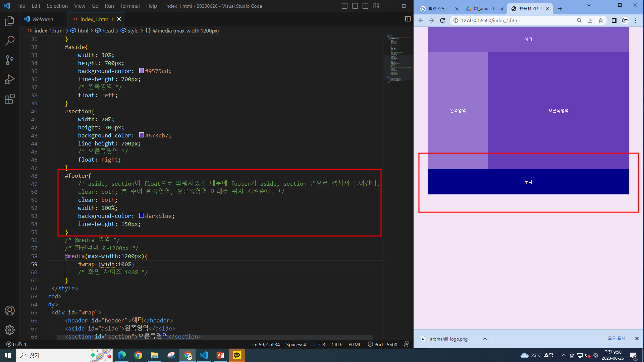Open the Terminal menu
The image size is (644, 362).
click(x=130, y=6)
